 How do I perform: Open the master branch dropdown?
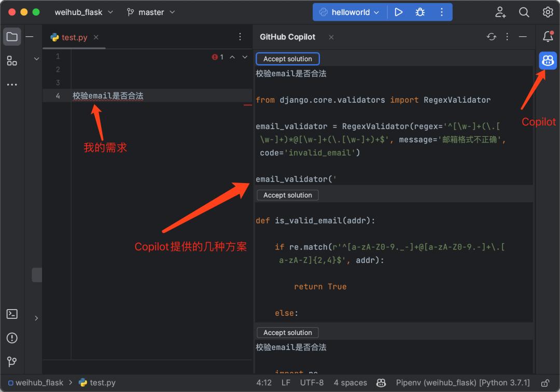pos(150,11)
